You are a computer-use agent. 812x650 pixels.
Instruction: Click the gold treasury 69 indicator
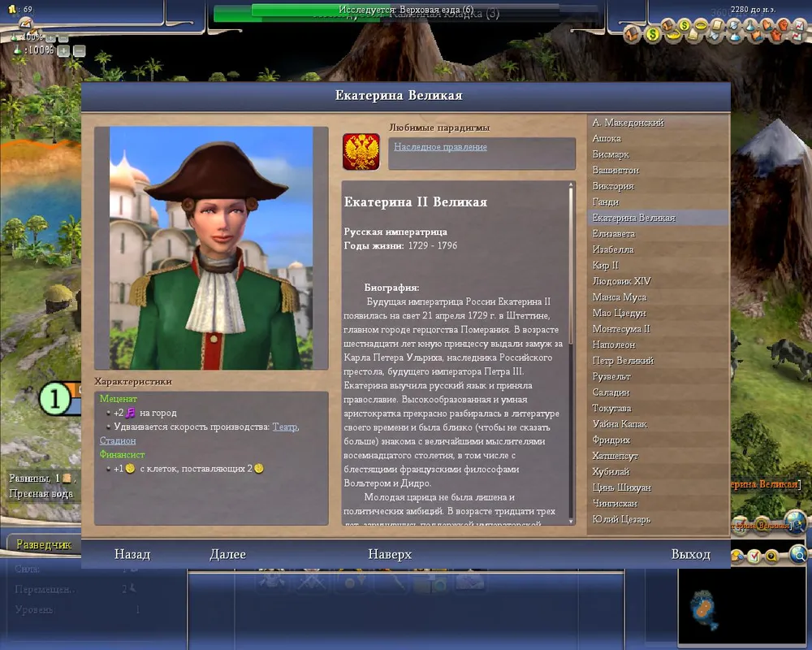tap(21, 9)
